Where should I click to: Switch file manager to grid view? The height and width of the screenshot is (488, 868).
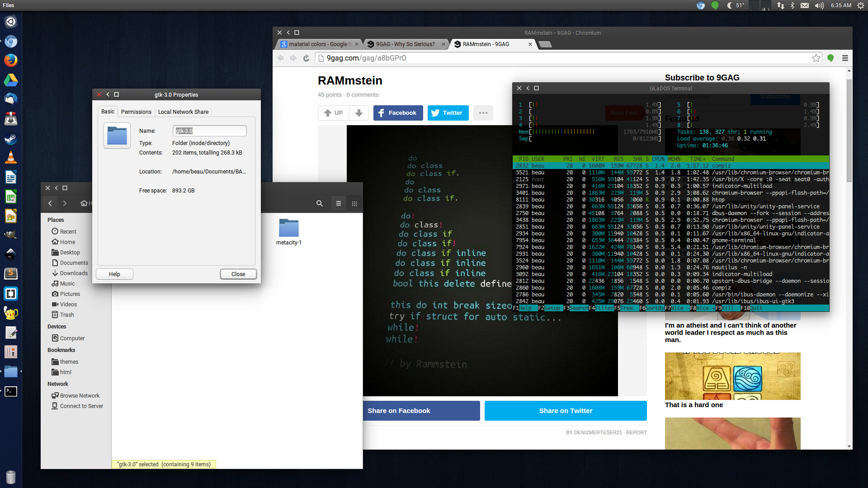coord(354,203)
